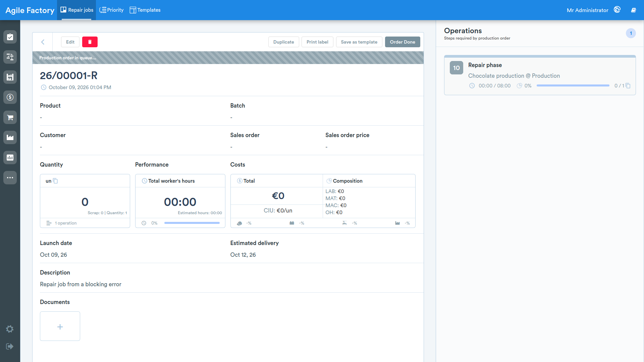Open the bar chart reports sidebar icon

coord(10,158)
